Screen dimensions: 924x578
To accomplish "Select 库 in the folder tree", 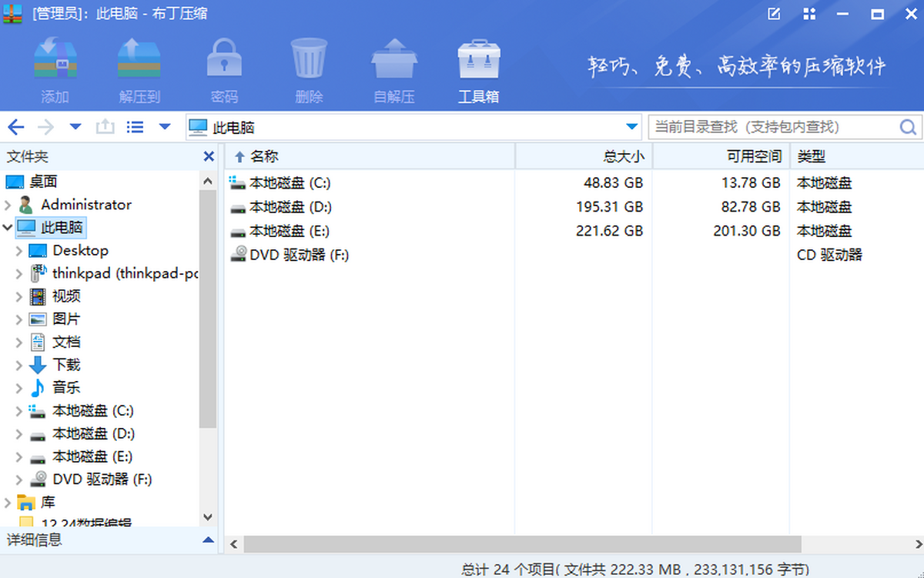I will tap(48, 503).
